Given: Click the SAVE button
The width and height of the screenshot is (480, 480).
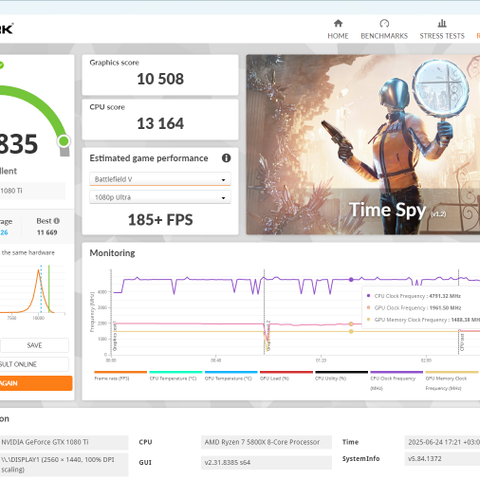Looking at the screenshot, I should [x=34, y=345].
